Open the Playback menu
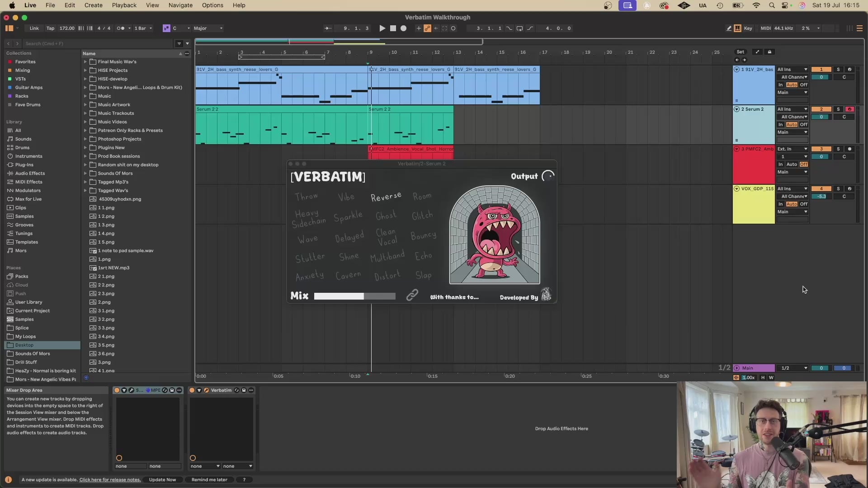This screenshot has width=868, height=488. click(124, 5)
